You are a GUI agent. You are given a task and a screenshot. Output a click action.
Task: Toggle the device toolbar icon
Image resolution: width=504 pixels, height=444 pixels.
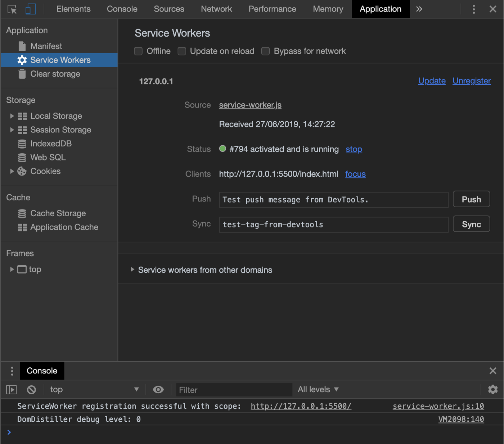(31, 9)
